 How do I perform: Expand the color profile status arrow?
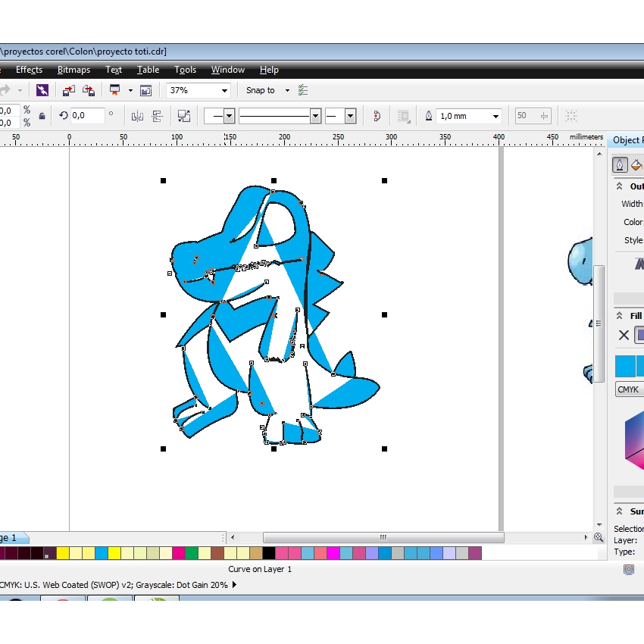[235, 584]
